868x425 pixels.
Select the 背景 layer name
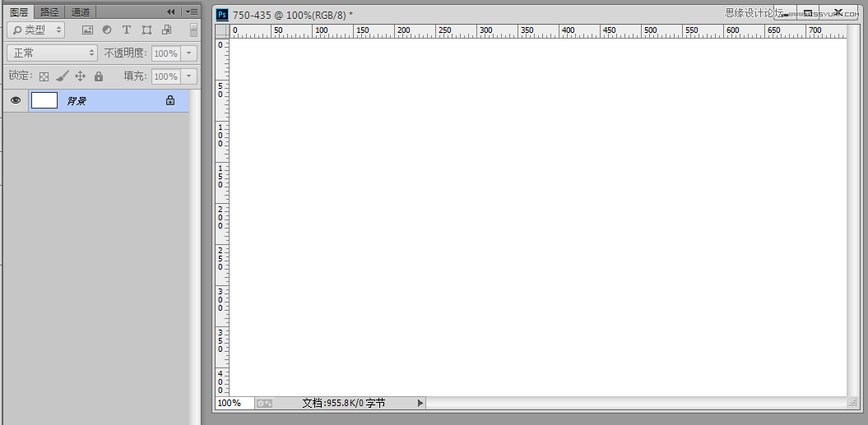point(77,101)
